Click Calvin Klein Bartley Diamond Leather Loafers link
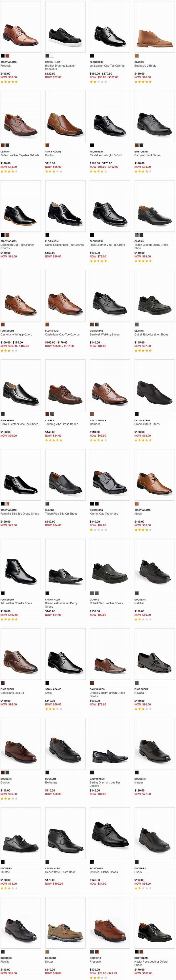The height and width of the screenshot is (980, 176). coord(105,784)
